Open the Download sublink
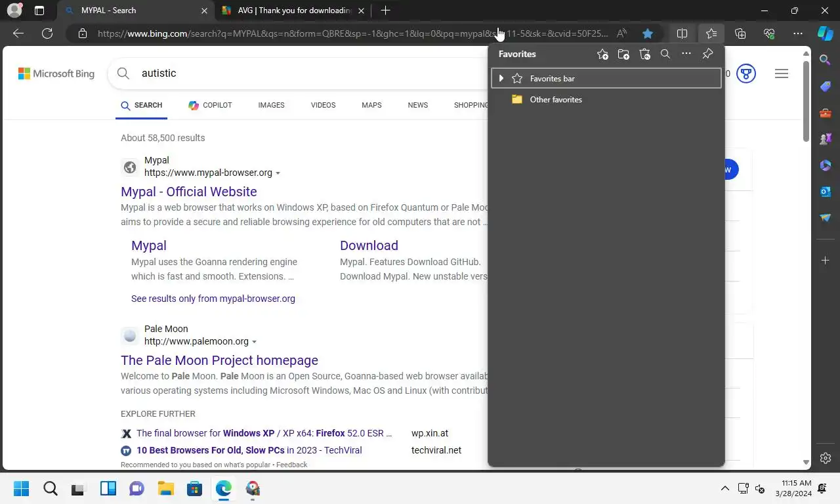This screenshot has width=840, height=504. tap(369, 245)
